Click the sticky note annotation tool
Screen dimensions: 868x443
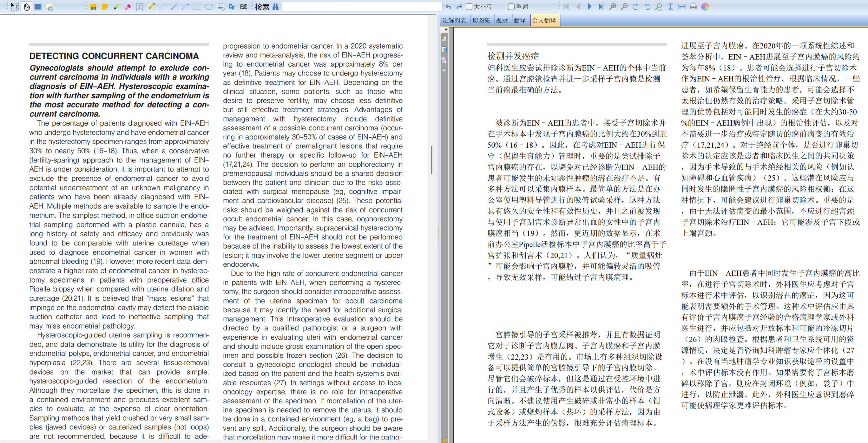point(105,7)
